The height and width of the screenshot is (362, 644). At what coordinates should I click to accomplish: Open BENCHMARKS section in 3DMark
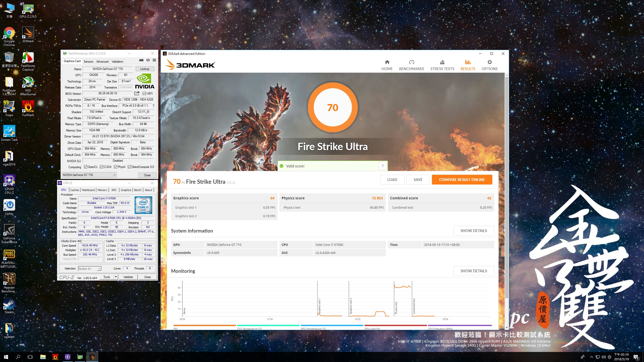412,65
